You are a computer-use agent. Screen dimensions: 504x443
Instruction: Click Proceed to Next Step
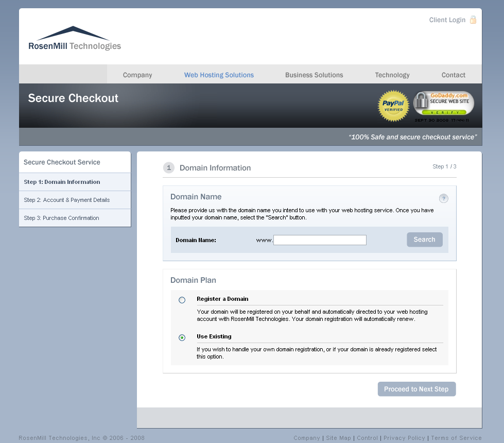click(416, 389)
